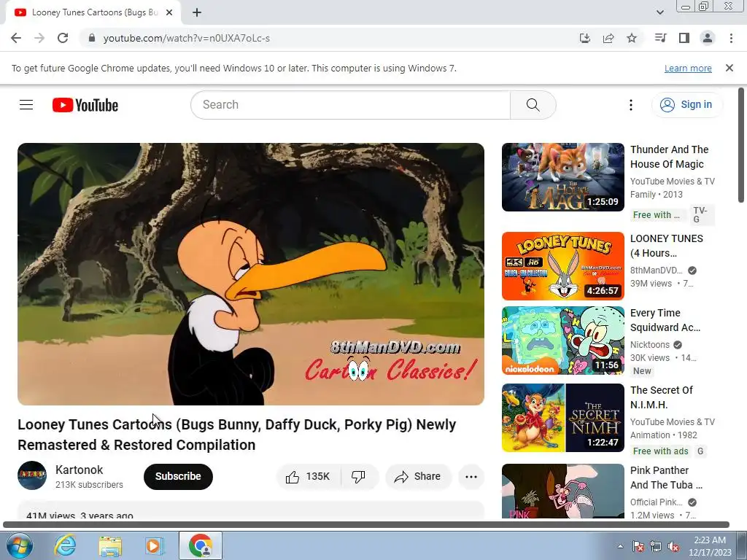Screen dimensions: 747x560
Task: Open the install app icon in address bar
Action: coord(584,38)
